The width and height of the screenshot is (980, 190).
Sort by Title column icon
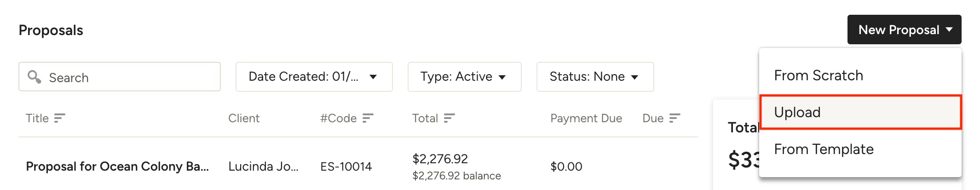pyautogui.click(x=59, y=119)
